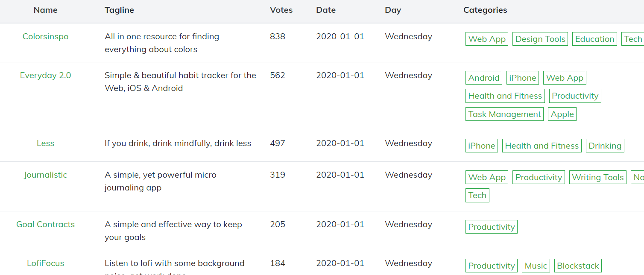Screen dimensions: 644x275
Task: Select the Blockstack category tag
Action: [578, 266]
